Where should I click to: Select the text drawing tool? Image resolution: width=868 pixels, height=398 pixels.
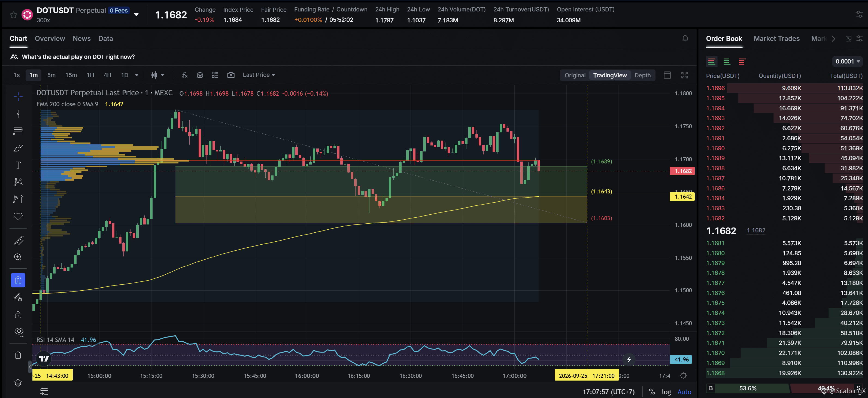[18, 165]
